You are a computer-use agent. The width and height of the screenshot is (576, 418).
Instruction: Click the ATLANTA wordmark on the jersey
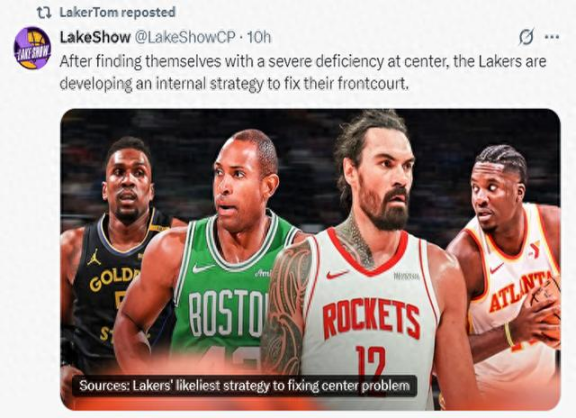[522, 292]
